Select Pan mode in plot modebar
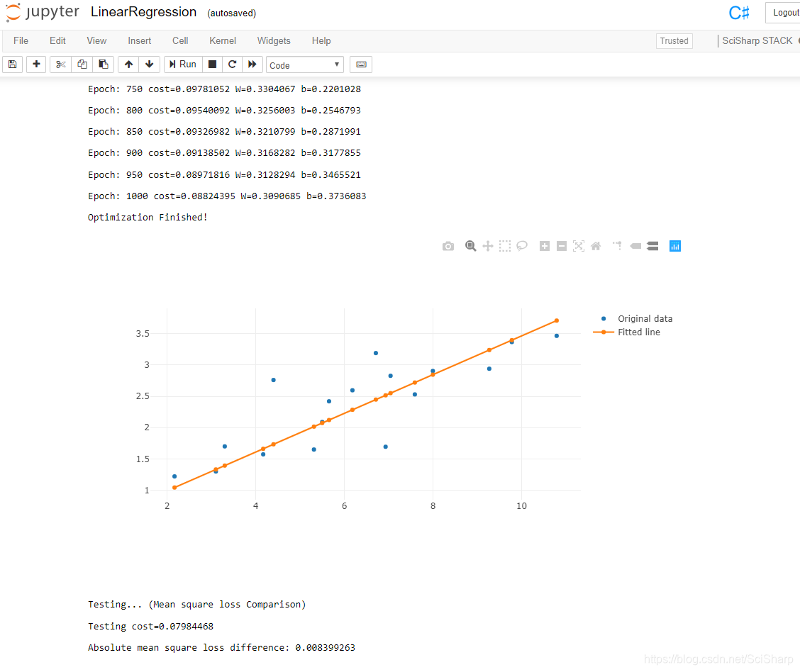Viewport: 800px width, 672px height. pos(488,246)
